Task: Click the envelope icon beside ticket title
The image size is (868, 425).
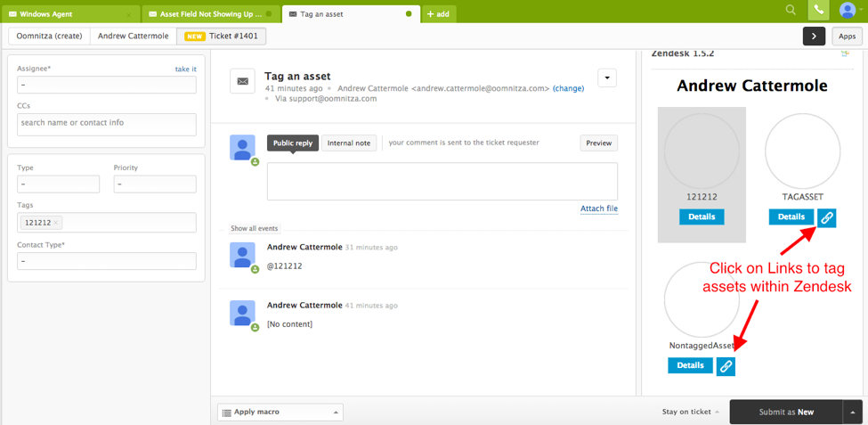Action: pyautogui.click(x=242, y=81)
